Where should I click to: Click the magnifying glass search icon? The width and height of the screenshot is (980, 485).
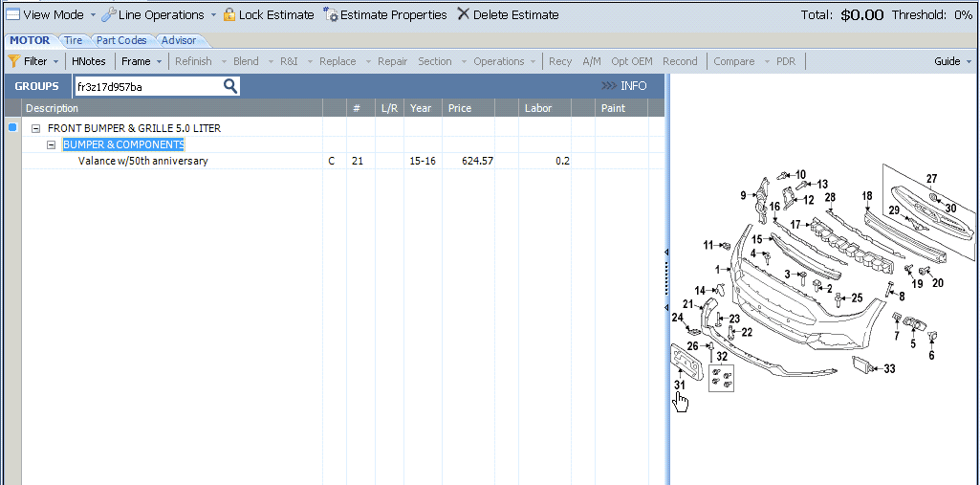click(230, 86)
